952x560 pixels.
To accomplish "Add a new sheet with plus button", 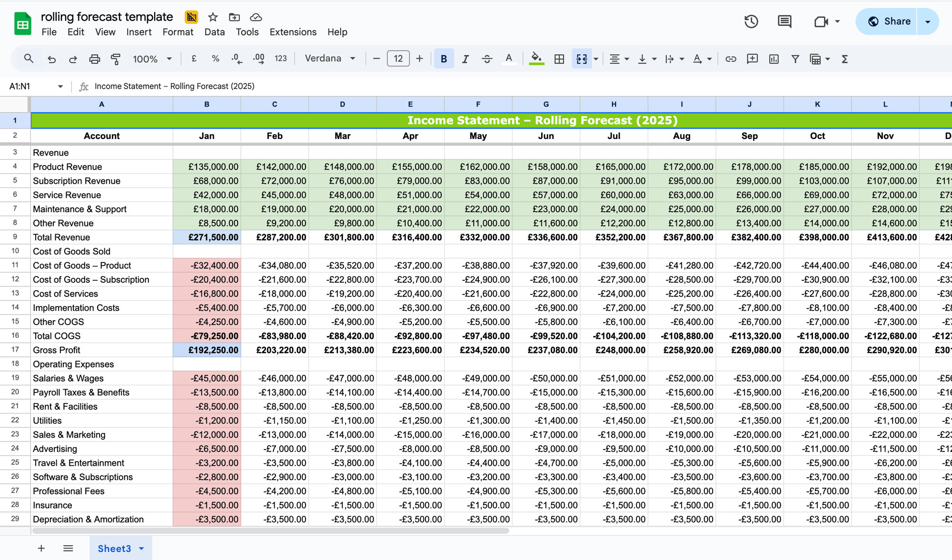I will click(x=41, y=549).
